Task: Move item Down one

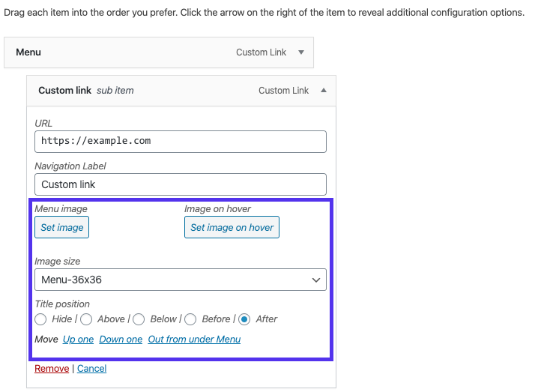Action: coord(121,340)
